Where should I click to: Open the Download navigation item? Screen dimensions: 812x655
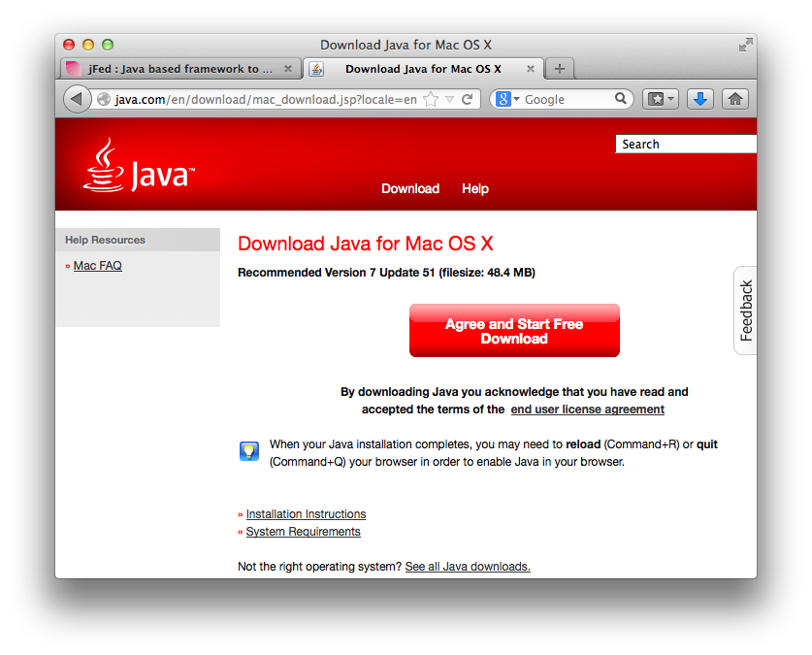pos(410,188)
